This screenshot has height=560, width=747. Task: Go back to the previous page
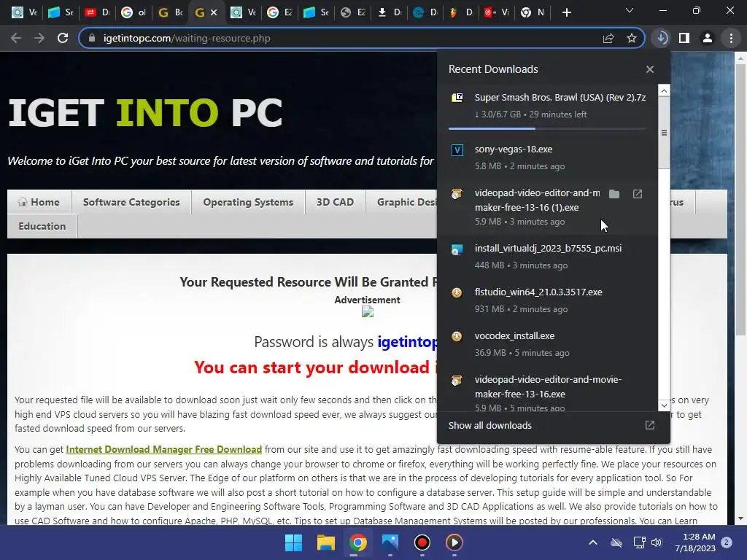coord(16,38)
